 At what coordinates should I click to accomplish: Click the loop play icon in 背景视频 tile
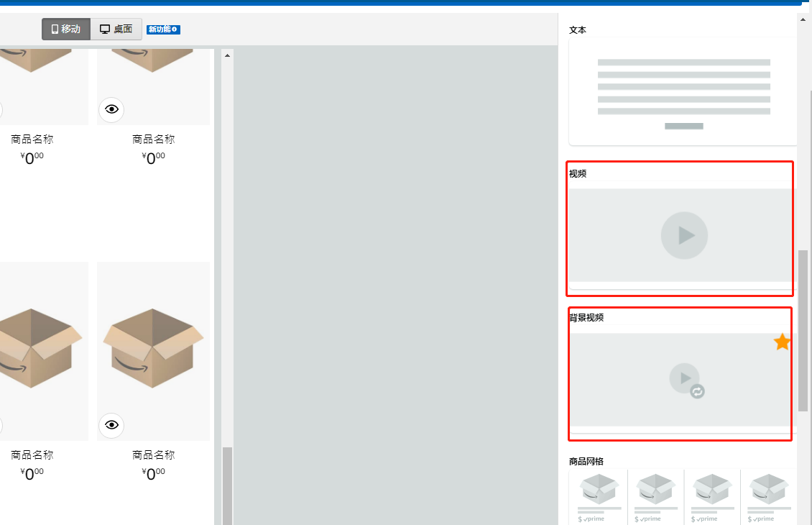point(687,380)
